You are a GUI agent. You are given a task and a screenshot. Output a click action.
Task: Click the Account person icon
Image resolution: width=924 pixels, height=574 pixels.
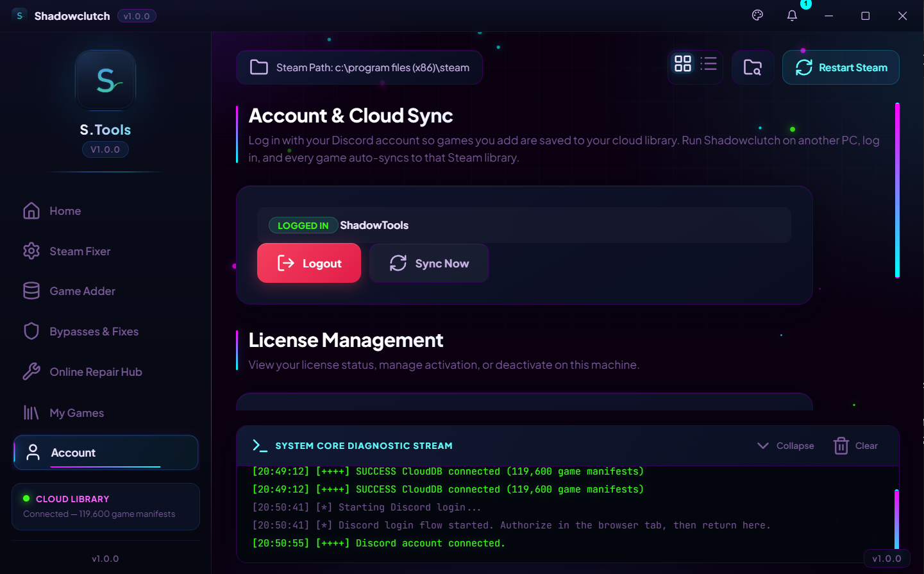pos(33,453)
